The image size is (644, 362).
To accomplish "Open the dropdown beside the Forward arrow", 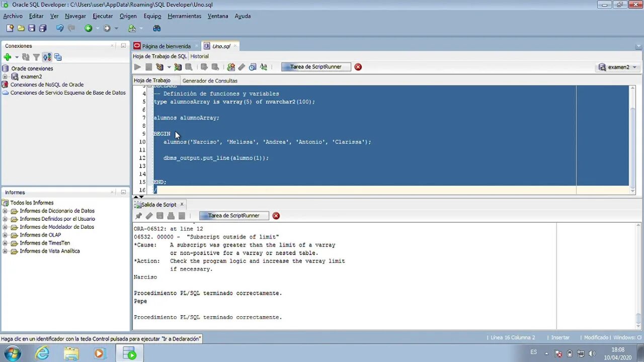I will click(x=116, y=29).
